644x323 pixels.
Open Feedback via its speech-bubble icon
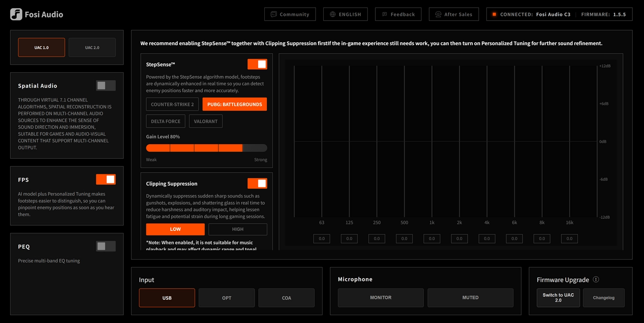pos(384,14)
